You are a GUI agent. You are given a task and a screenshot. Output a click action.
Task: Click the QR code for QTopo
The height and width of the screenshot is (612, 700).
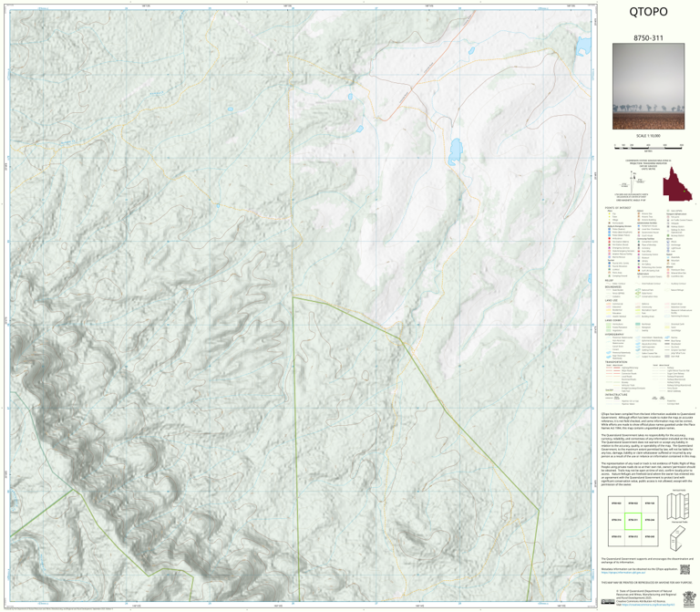coord(685,569)
